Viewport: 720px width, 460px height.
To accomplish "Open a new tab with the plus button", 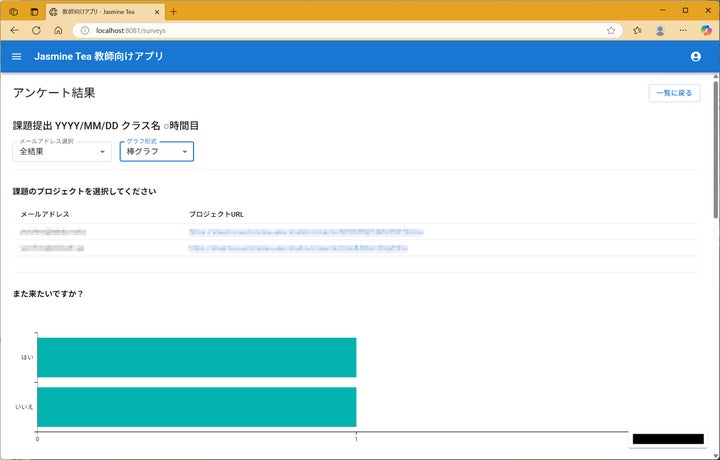I will pos(173,12).
